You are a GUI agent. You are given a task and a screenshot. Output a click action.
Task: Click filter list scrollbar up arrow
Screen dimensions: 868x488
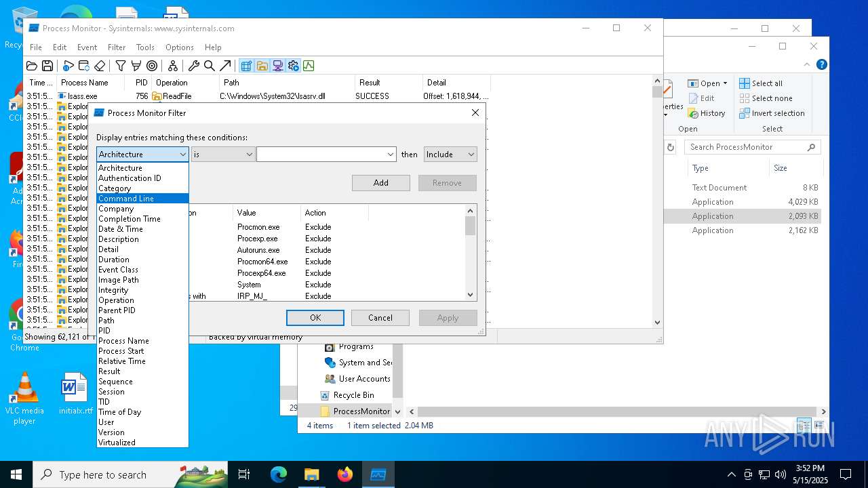coord(471,210)
